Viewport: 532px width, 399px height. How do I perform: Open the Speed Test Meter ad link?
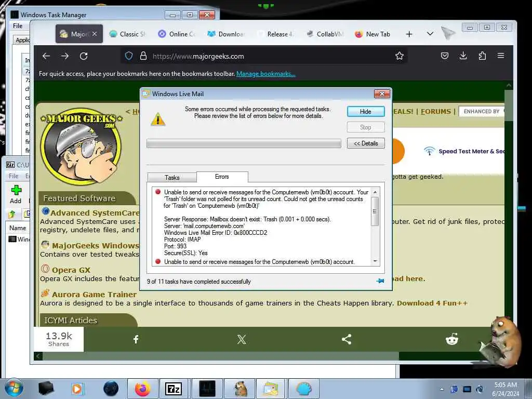coord(471,151)
